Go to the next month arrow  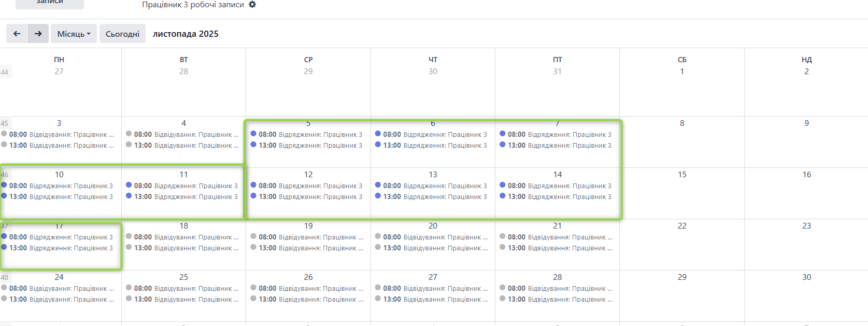click(38, 34)
